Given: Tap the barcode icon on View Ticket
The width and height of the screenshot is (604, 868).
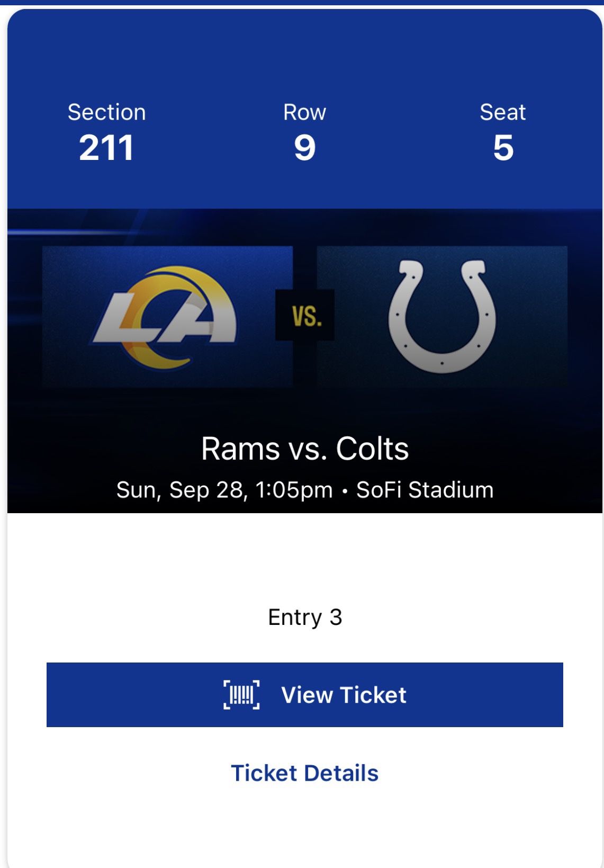Looking at the screenshot, I should [241, 694].
